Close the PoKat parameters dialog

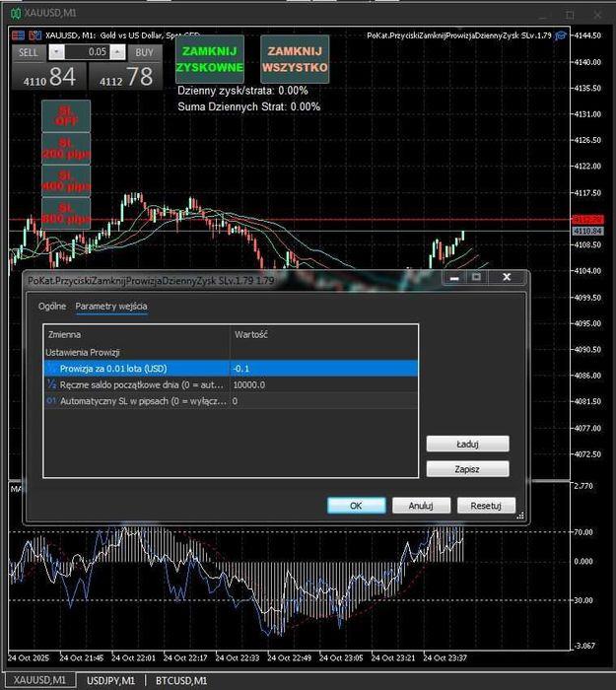click(x=507, y=277)
